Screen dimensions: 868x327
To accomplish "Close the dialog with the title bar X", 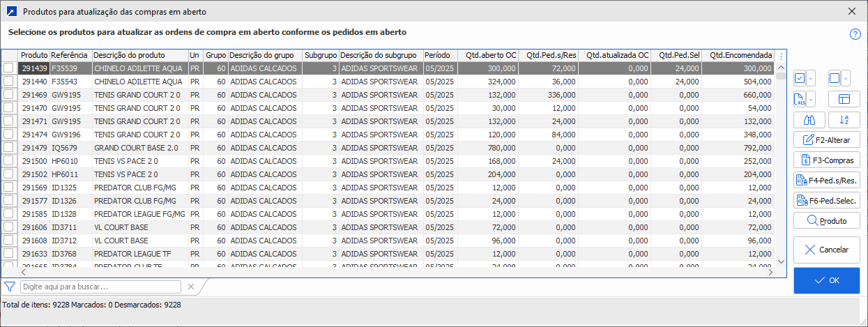I will tap(851, 11).
